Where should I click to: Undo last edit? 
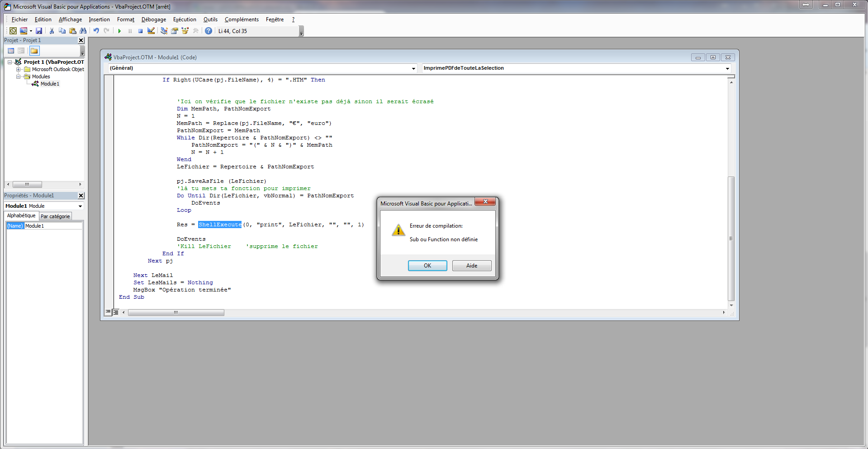[x=96, y=31]
